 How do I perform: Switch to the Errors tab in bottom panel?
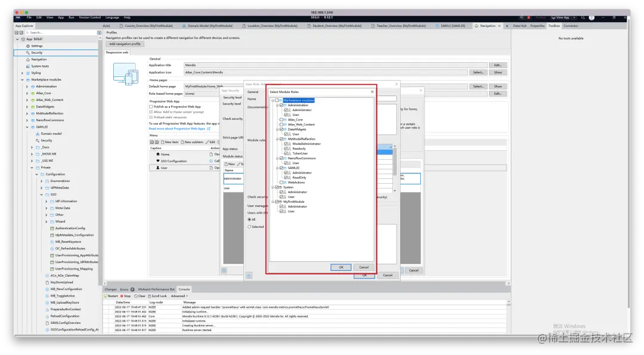point(127,289)
